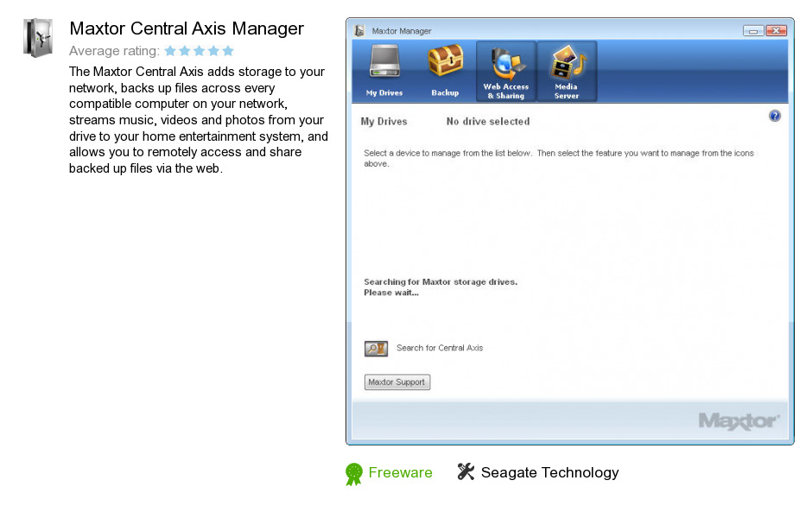Open the Media Server section
This screenshot has width=812, height=512.
click(567, 71)
